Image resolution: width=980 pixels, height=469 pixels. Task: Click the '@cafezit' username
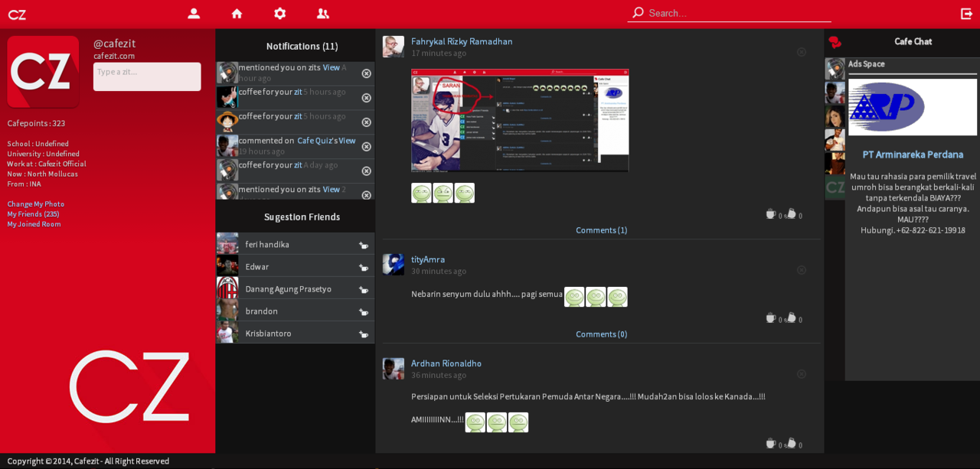(x=115, y=44)
